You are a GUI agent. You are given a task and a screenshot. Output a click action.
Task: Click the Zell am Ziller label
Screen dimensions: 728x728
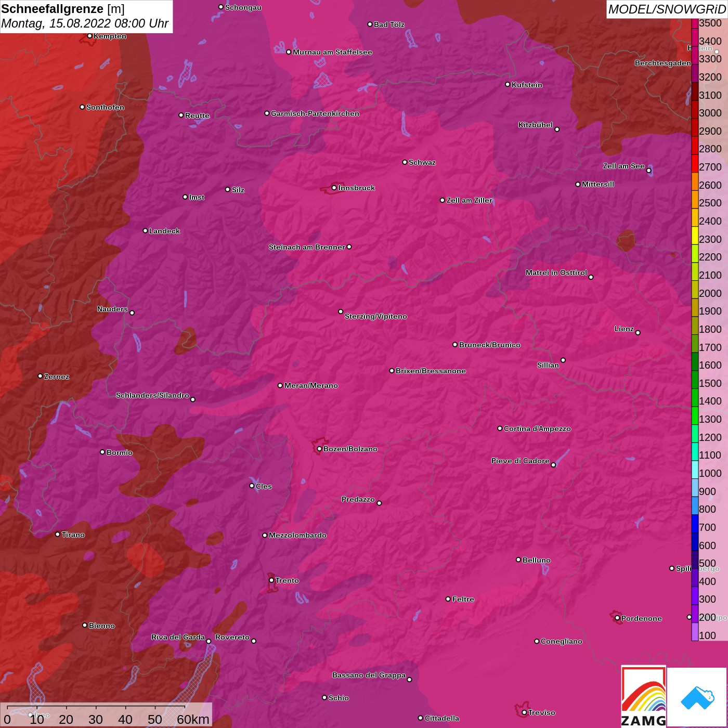(x=470, y=200)
